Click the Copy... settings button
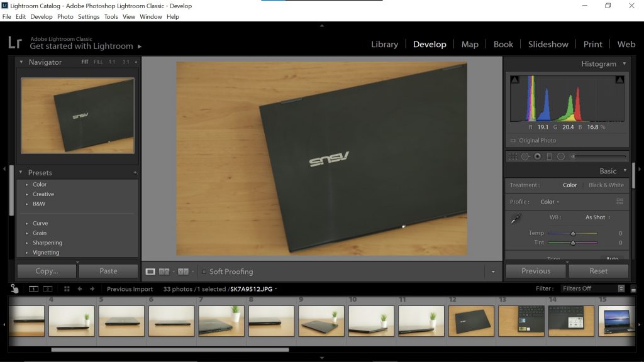The width and height of the screenshot is (644, 362). 47,271
